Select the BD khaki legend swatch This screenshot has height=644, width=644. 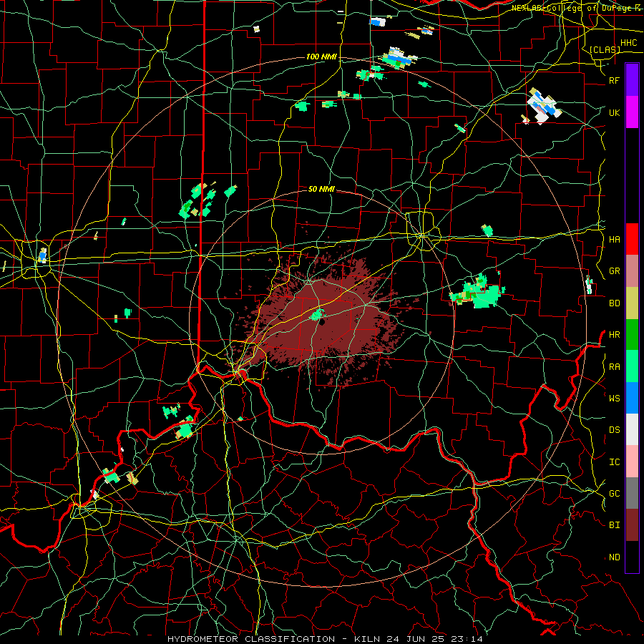[x=632, y=303]
